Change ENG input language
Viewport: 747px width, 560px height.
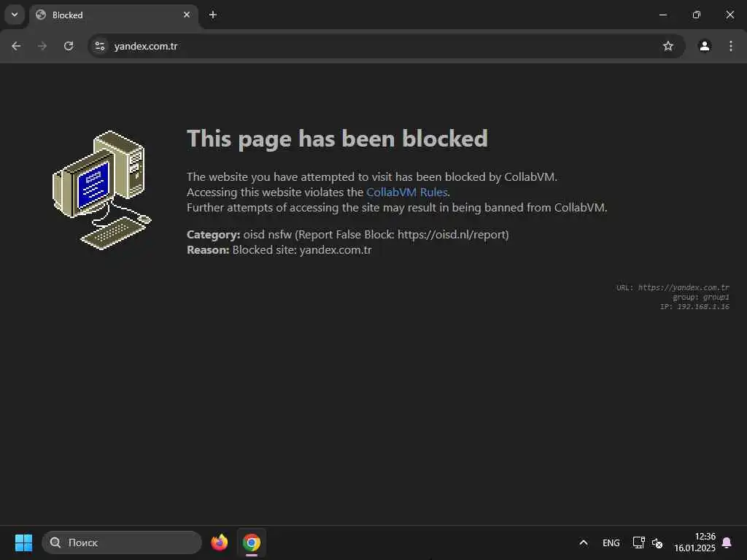click(611, 542)
